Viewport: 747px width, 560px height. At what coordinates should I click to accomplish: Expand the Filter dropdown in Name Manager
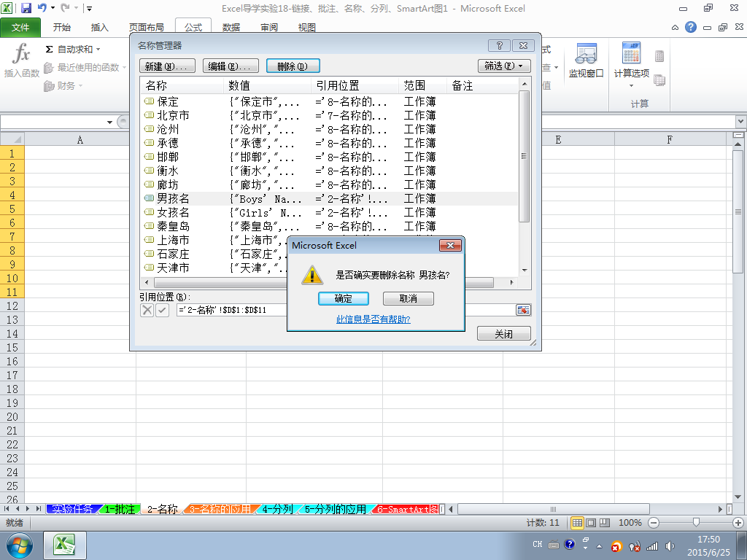(504, 66)
